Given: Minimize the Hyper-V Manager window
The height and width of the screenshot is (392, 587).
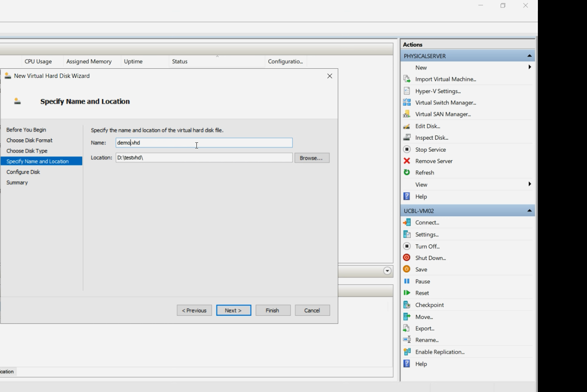Looking at the screenshot, I should pyautogui.click(x=481, y=6).
